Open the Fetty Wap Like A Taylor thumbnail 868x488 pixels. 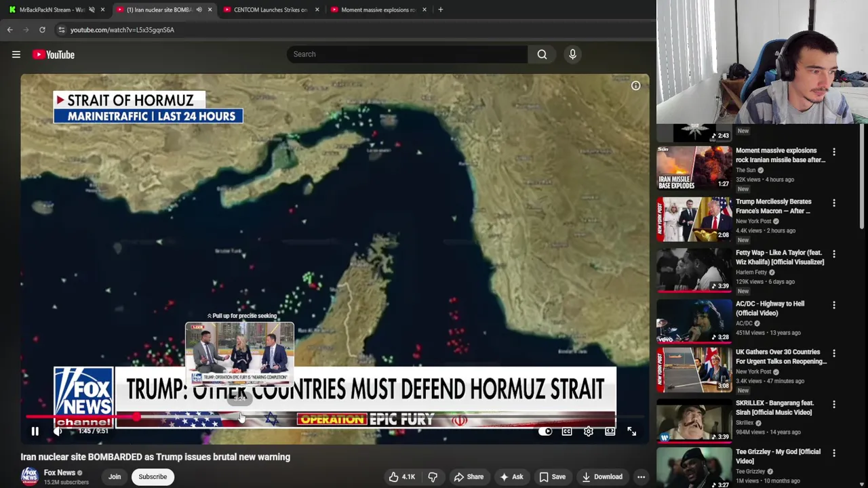(694, 270)
